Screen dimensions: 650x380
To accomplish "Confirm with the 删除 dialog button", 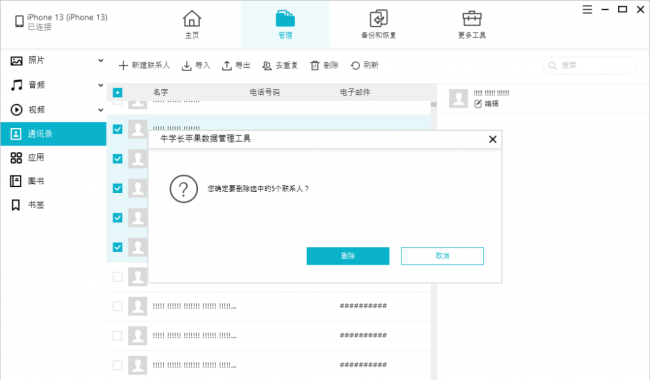I will click(x=348, y=256).
